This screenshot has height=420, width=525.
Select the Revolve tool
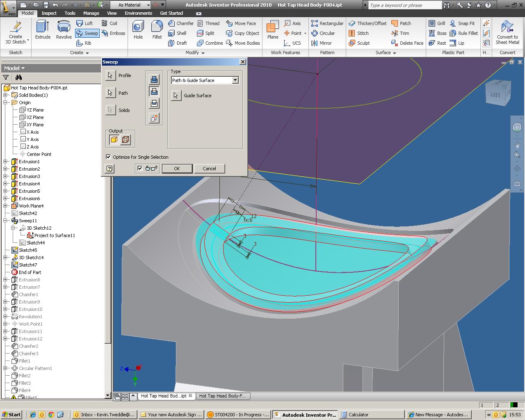tap(64, 30)
